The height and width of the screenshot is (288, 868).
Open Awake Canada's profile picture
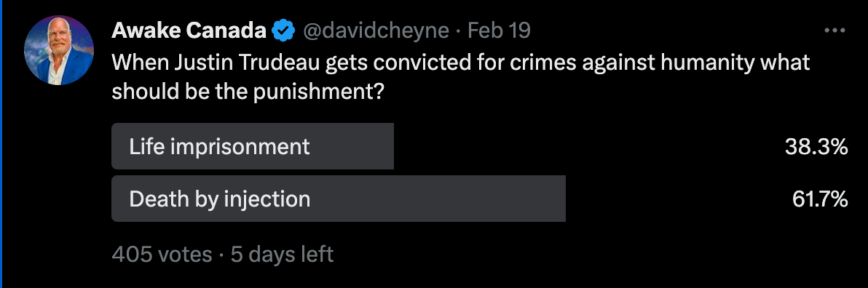59,50
